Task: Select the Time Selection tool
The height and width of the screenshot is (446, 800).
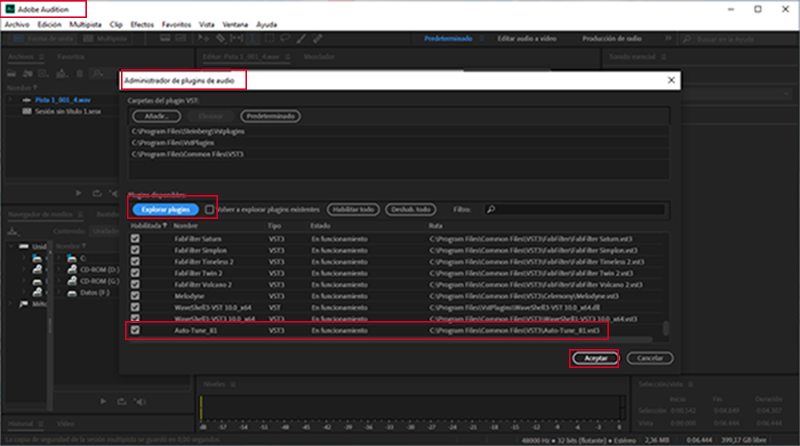Action: click(253, 38)
